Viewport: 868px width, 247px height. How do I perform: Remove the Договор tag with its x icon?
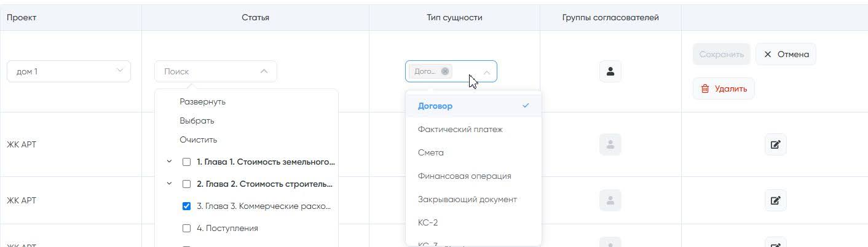click(x=445, y=71)
